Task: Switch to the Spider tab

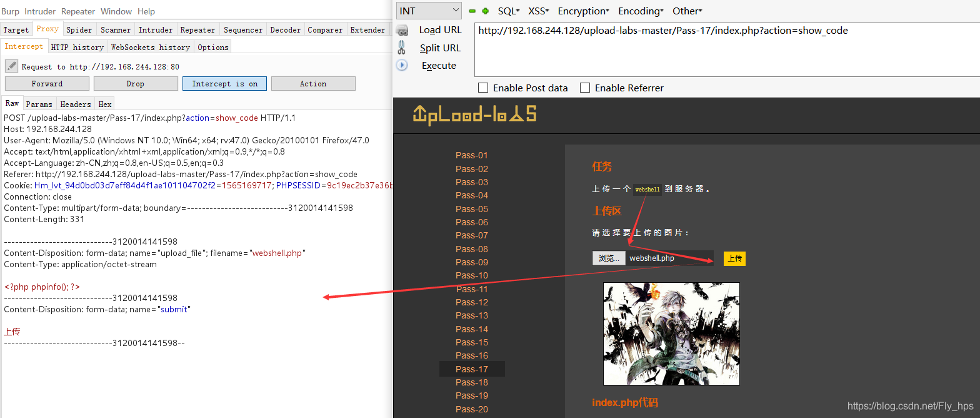Action: (x=79, y=29)
